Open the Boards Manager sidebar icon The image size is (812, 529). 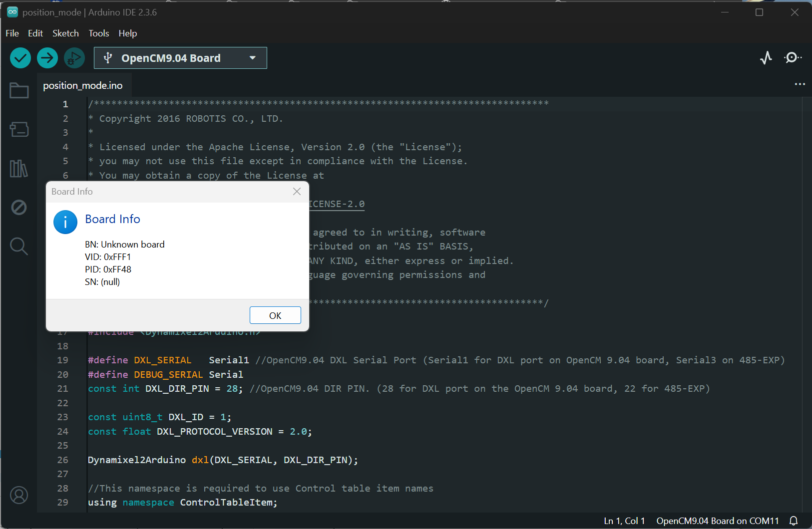point(19,129)
